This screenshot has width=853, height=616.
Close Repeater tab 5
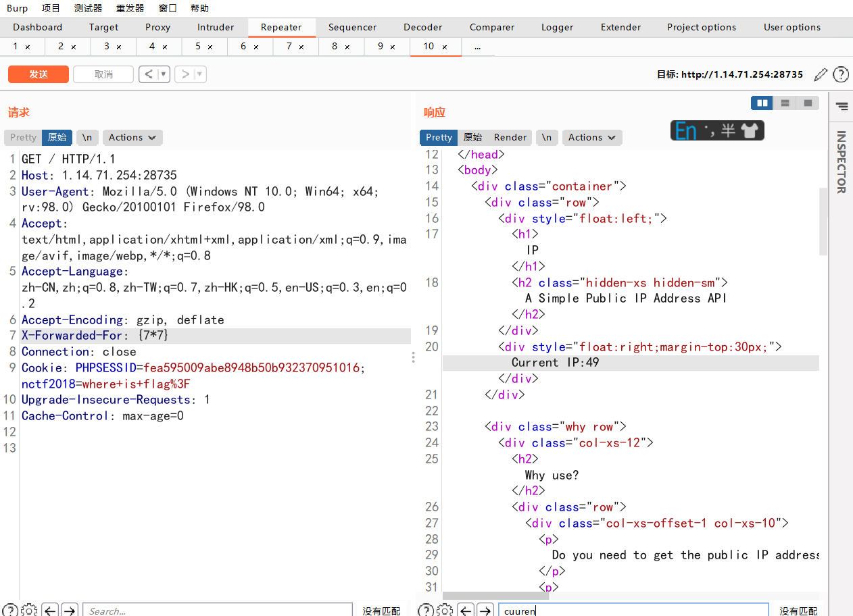coord(210,47)
